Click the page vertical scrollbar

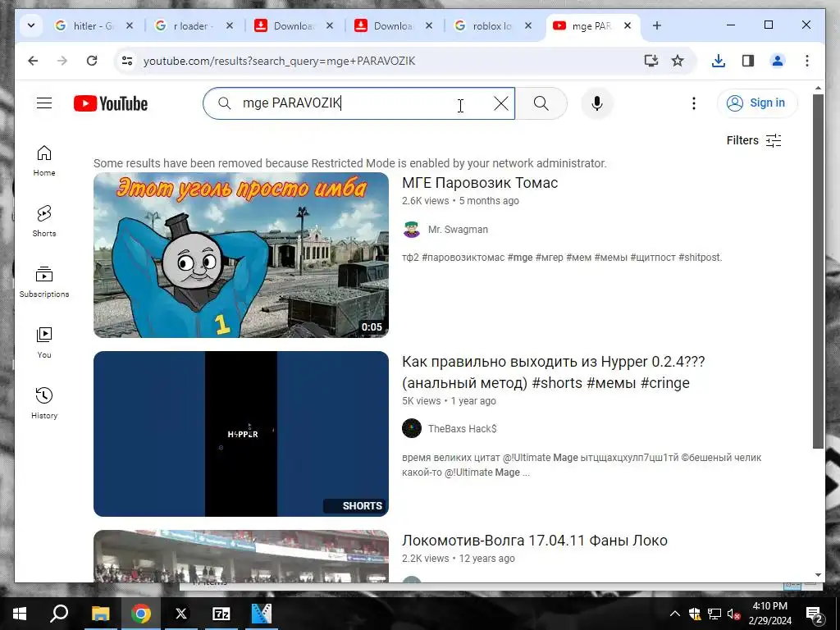pyautogui.click(x=818, y=271)
